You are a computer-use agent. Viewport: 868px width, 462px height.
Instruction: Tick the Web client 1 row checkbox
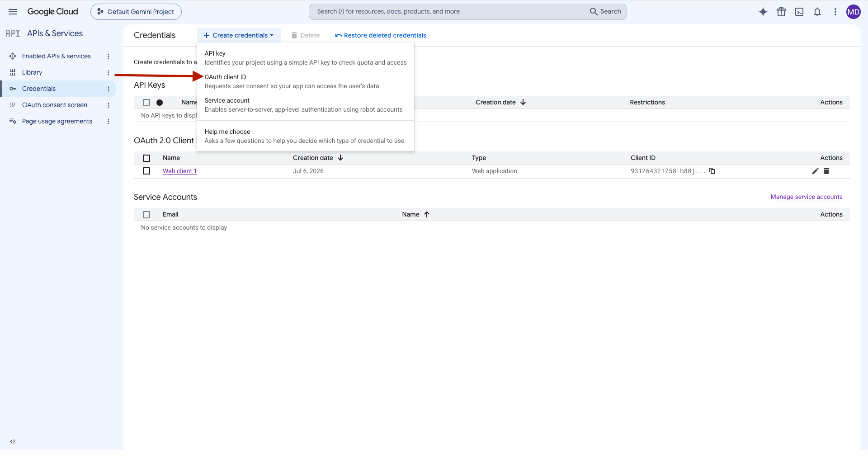tap(146, 171)
